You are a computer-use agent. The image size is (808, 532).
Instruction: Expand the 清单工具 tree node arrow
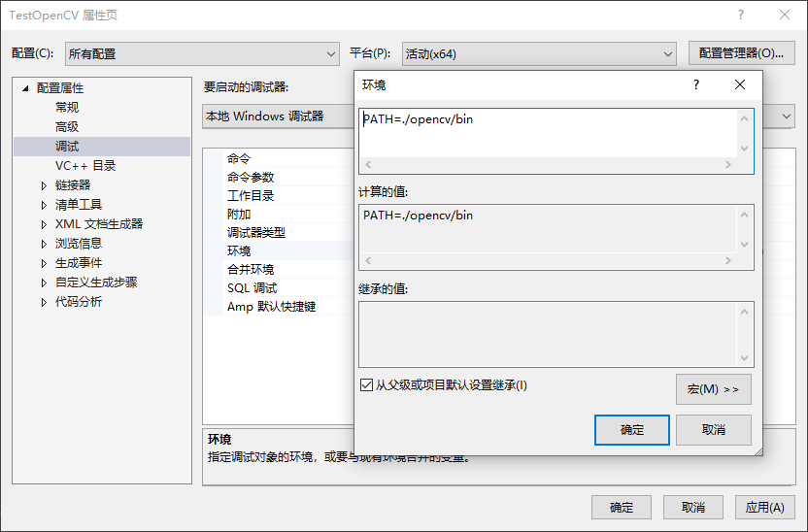coord(44,205)
